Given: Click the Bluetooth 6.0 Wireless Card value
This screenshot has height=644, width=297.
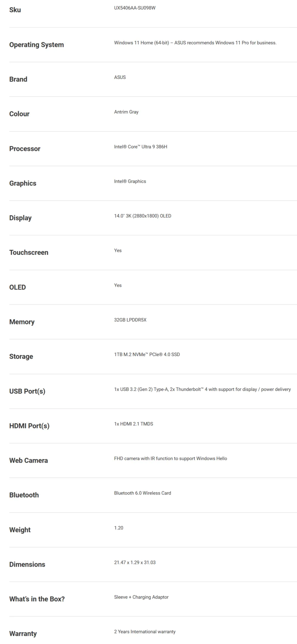Looking at the screenshot, I should click(x=143, y=493).
